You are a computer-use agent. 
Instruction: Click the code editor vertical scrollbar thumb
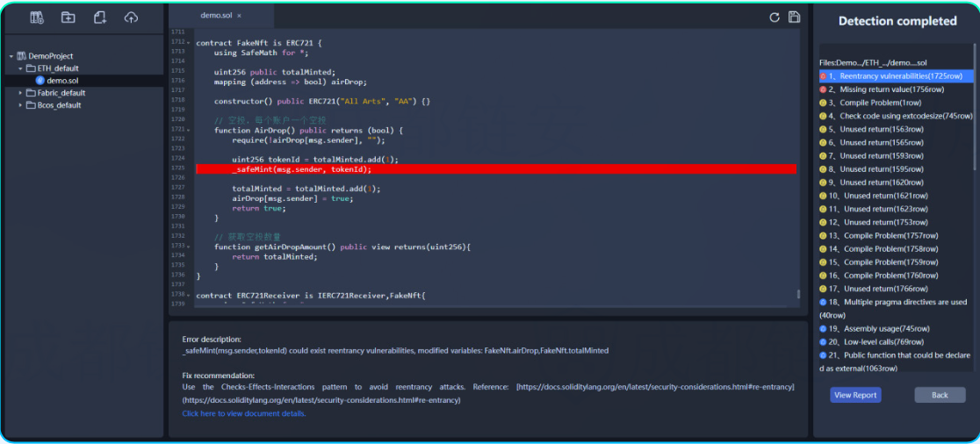coord(798,294)
